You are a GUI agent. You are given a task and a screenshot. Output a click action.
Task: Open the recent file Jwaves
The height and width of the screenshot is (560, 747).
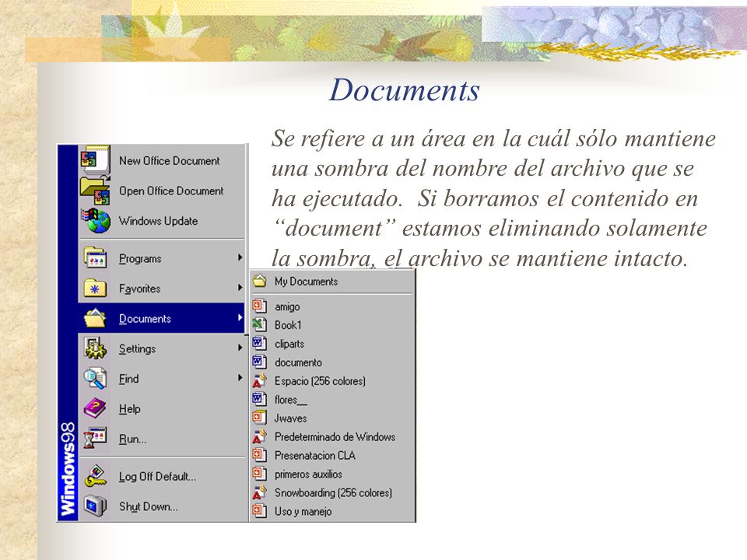pos(332,418)
